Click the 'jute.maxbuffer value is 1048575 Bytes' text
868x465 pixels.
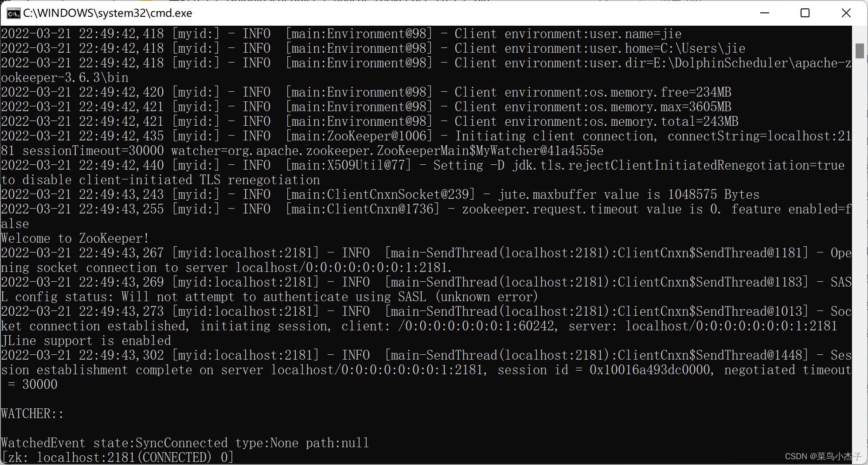(629, 194)
